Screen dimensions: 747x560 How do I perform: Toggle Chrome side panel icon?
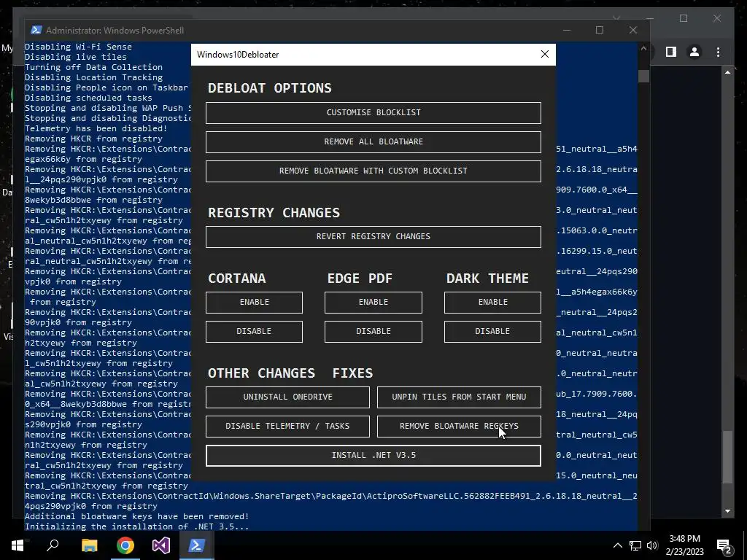tap(671, 52)
